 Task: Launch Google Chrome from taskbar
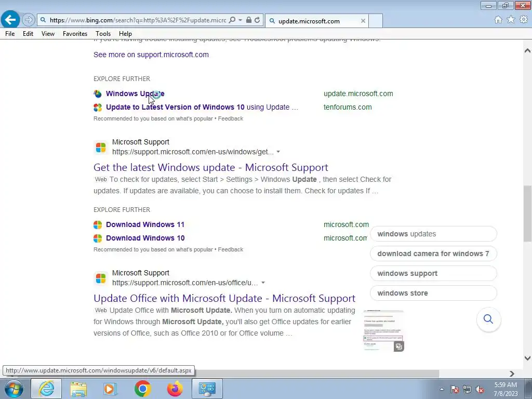click(142, 389)
